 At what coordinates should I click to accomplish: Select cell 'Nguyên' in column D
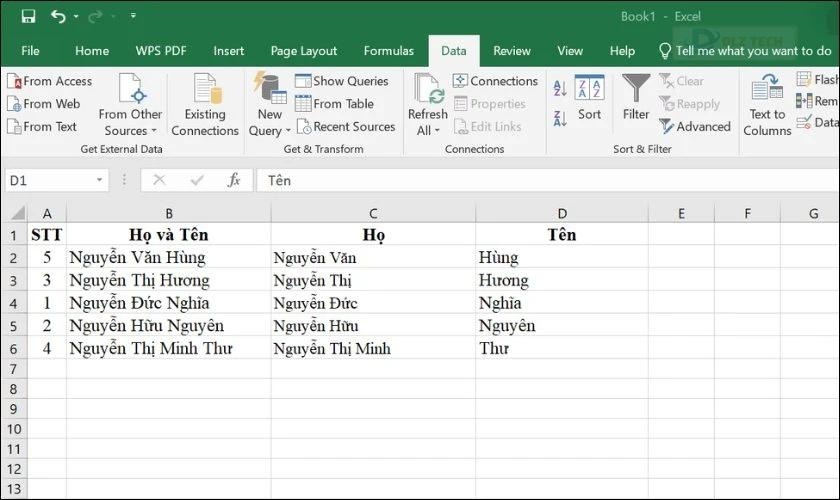coord(562,326)
